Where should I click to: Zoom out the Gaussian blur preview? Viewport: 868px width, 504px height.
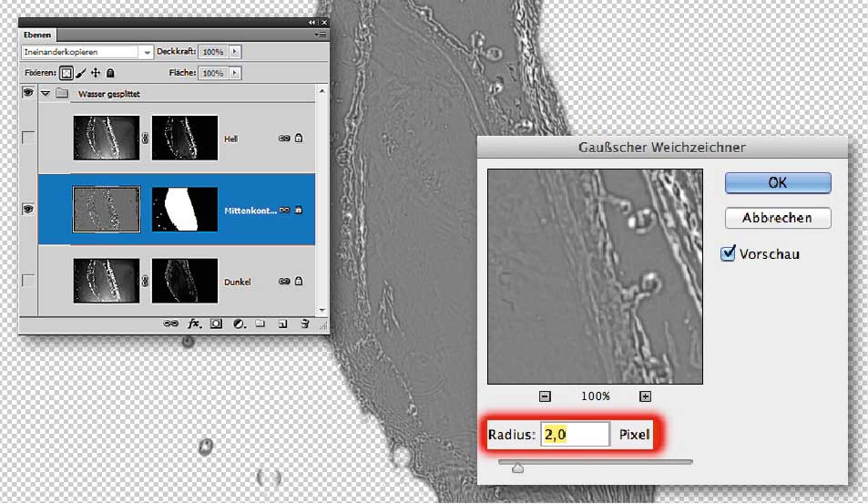pos(545,396)
